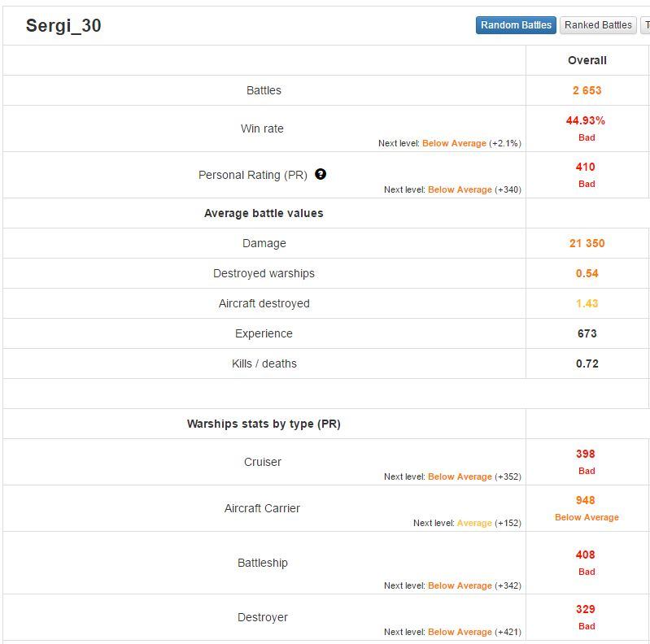Click the Personal Rating help question-mark icon
Viewport: 650px width, 644px height.
[321, 174]
